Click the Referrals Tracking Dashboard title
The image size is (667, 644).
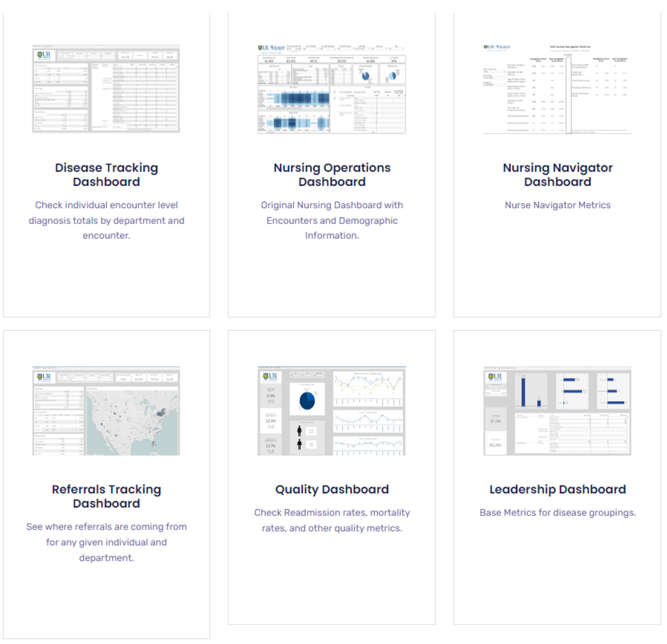coord(106,496)
